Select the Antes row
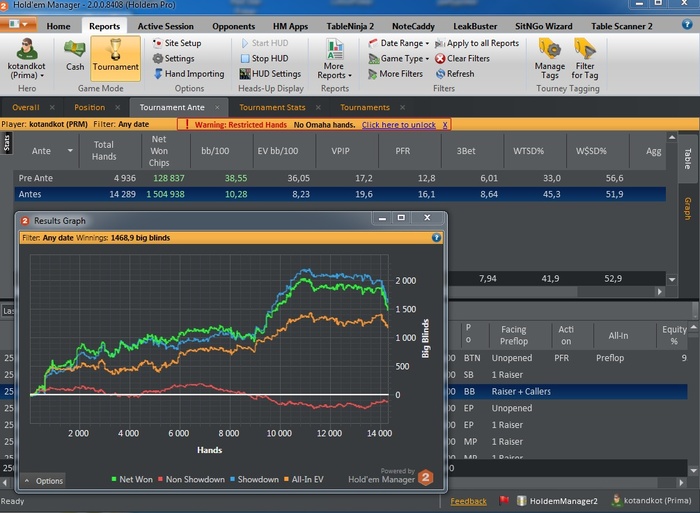The image size is (700, 513). pos(339,194)
